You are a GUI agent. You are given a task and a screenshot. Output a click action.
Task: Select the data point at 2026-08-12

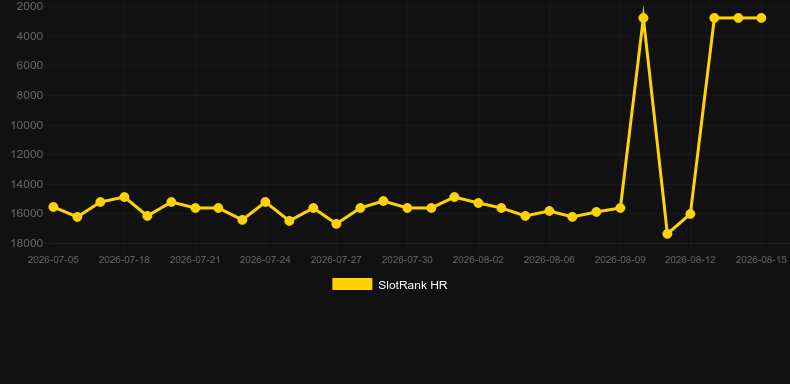pos(690,214)
